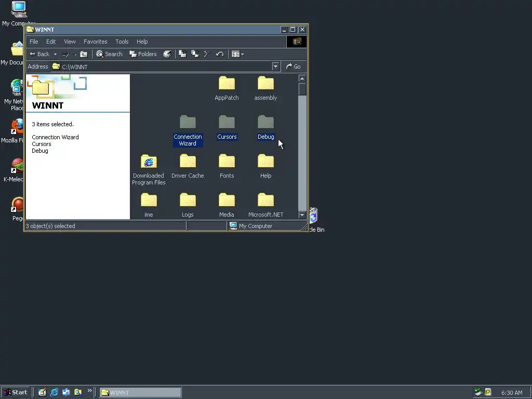Expand the Address bar dropdown
The image size is (532, 399).
click(275, 66)
